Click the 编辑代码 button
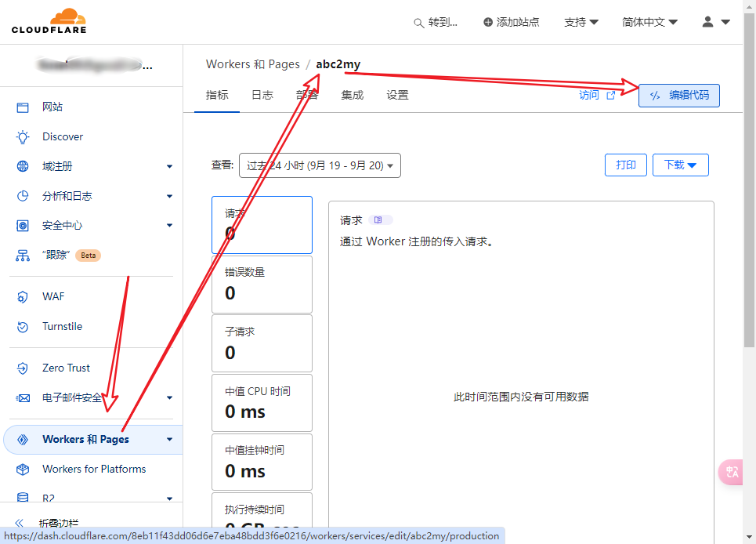Screen dimensions: 756x544 [x=678, y=95]
